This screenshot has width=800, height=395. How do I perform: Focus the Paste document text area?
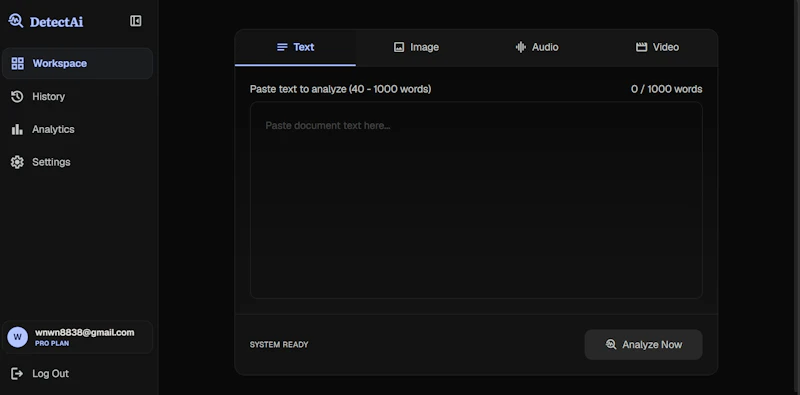click(476, 200)
